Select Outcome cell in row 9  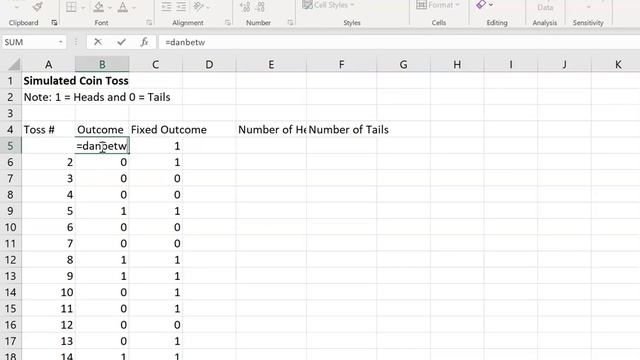point(102,211)
